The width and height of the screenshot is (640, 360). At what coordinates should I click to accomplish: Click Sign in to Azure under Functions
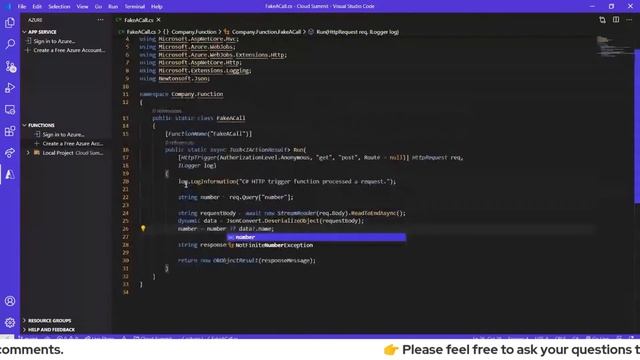(63, 134)
